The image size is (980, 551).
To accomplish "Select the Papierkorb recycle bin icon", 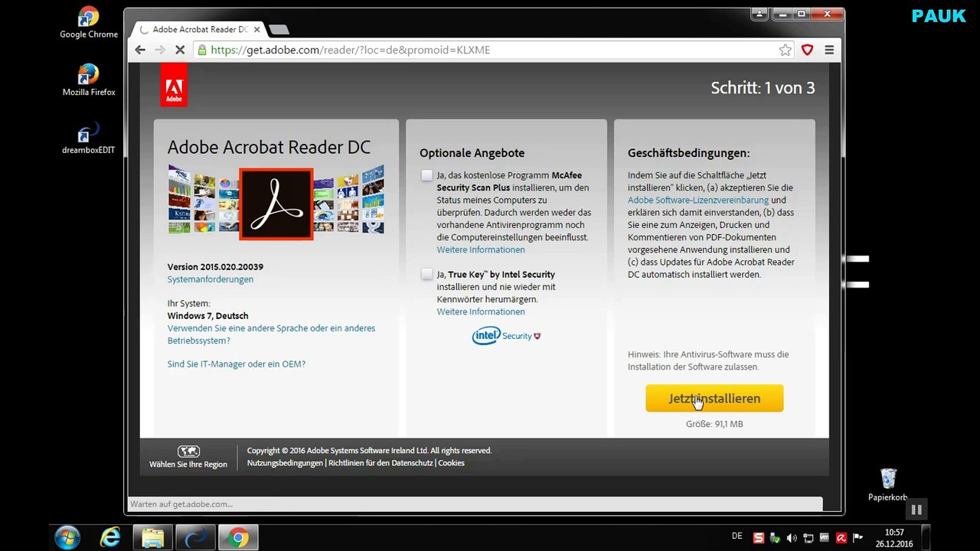I will point(888,485).
